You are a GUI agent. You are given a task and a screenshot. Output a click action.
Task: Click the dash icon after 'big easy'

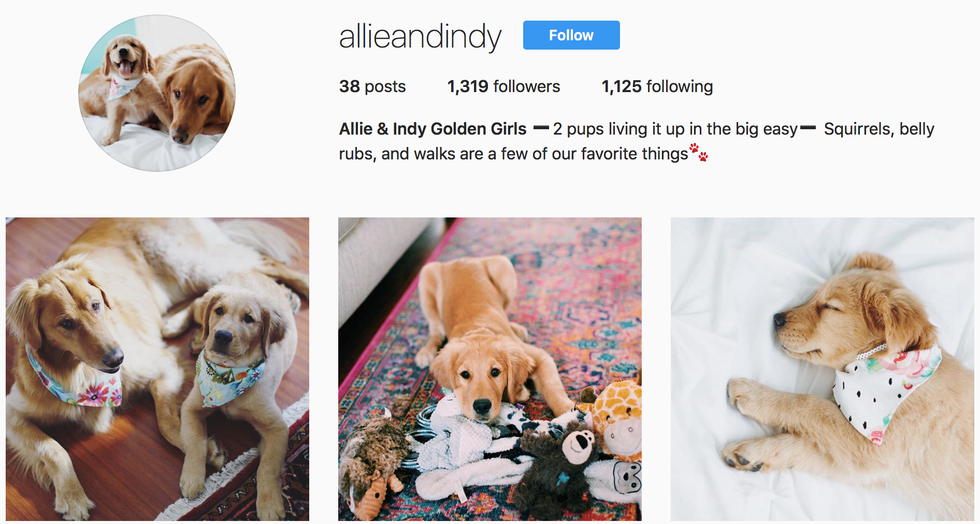(x=808, y=128)
